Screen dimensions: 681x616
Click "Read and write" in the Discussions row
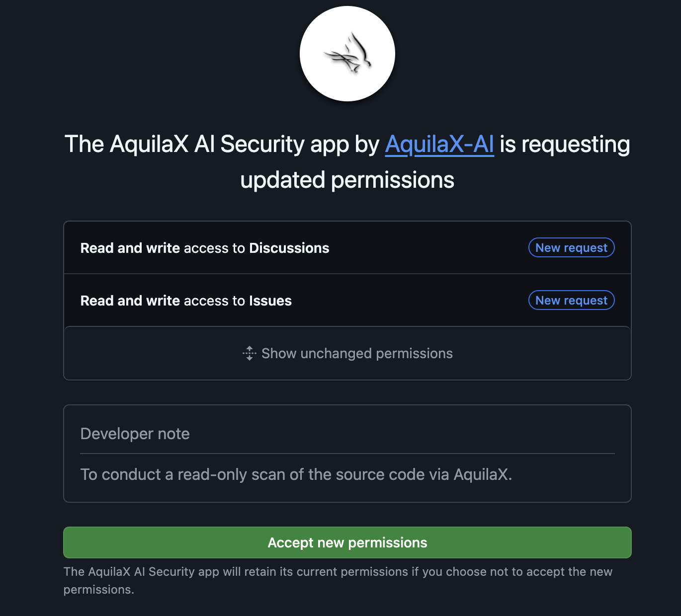point(130,248)
